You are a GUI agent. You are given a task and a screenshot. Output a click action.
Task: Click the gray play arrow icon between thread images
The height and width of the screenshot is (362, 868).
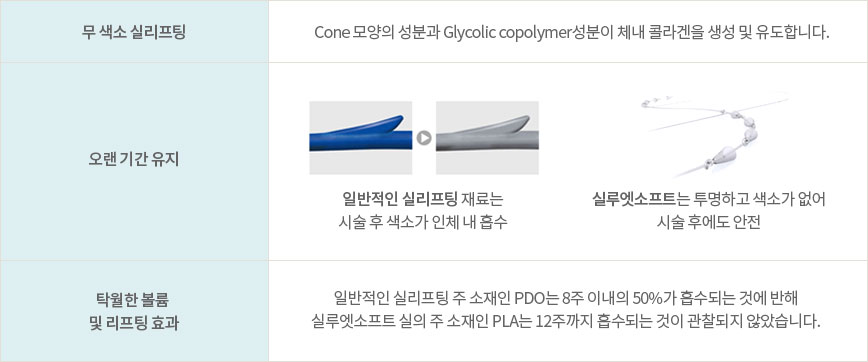[x=424, y=138]
